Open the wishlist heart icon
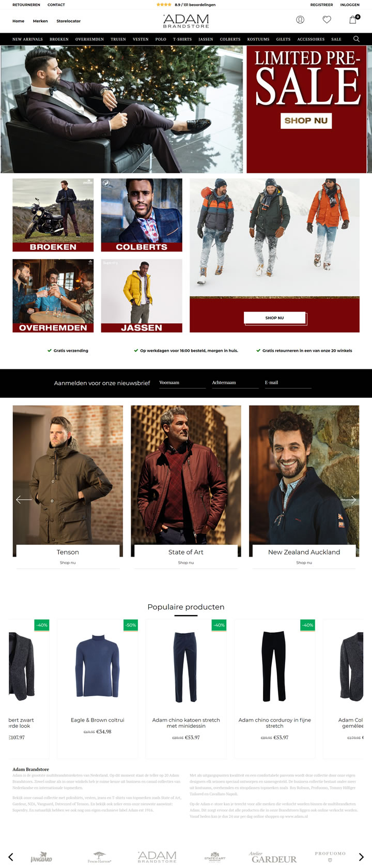Viewport: 372px width, 868px height. pyautogui.click(x=327, y=20)
